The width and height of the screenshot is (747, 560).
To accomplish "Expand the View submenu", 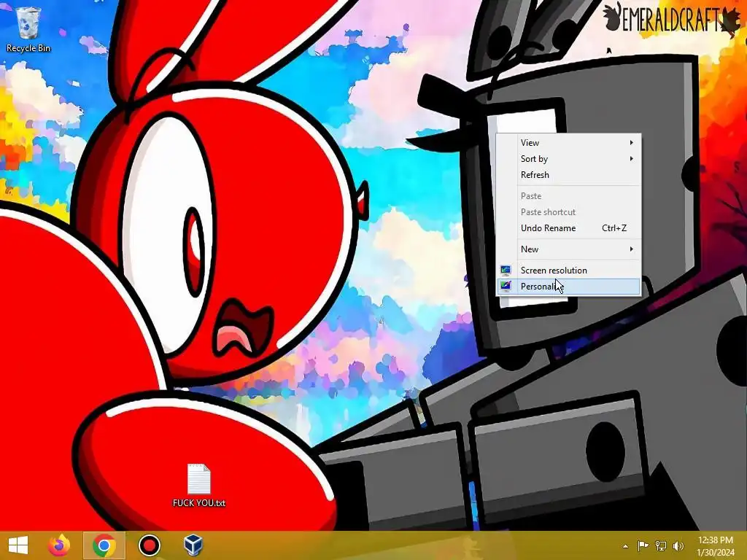I will tap(569, 143).
